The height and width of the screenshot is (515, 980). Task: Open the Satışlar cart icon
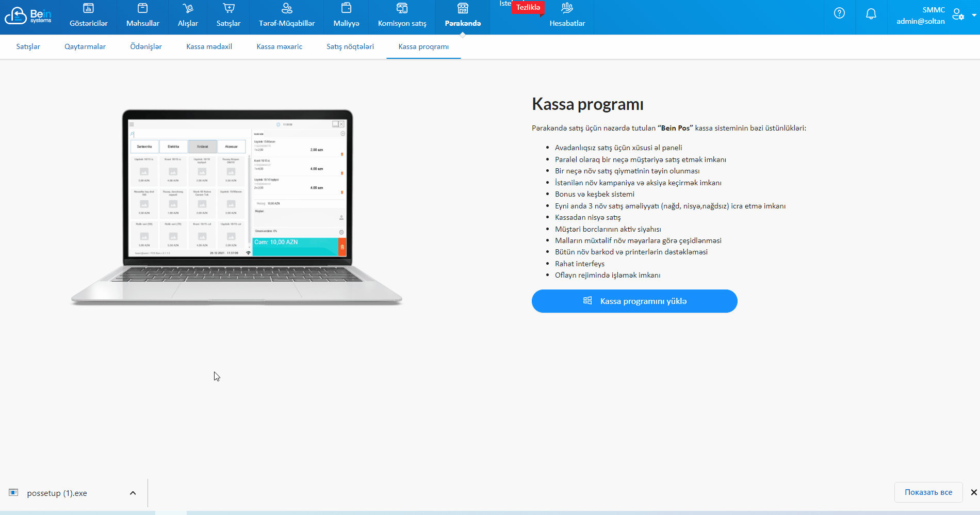pyautogui.click(x=228, y=9)
